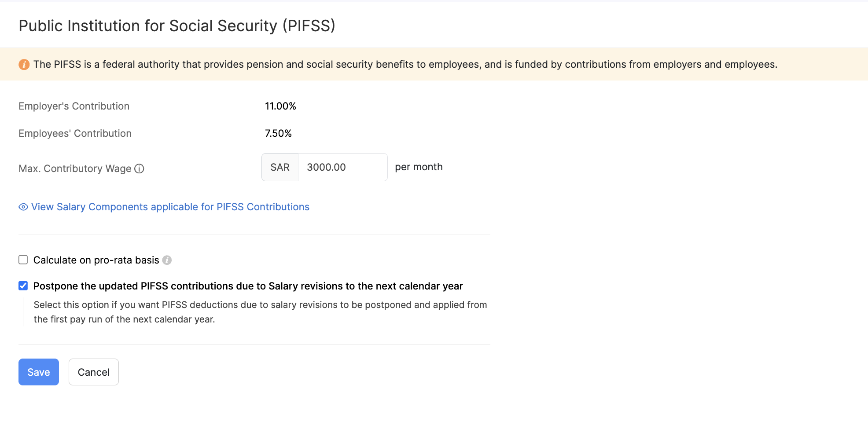This screenshot has height=425, width=868.
Task: Click the eye icon before the salary components link
Action: 22,207
